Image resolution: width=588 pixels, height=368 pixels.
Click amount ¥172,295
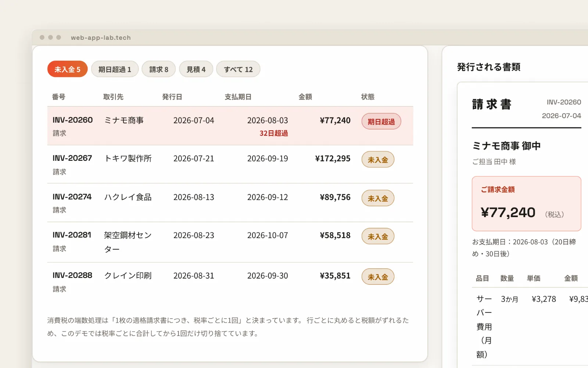(x=333, y=159)
